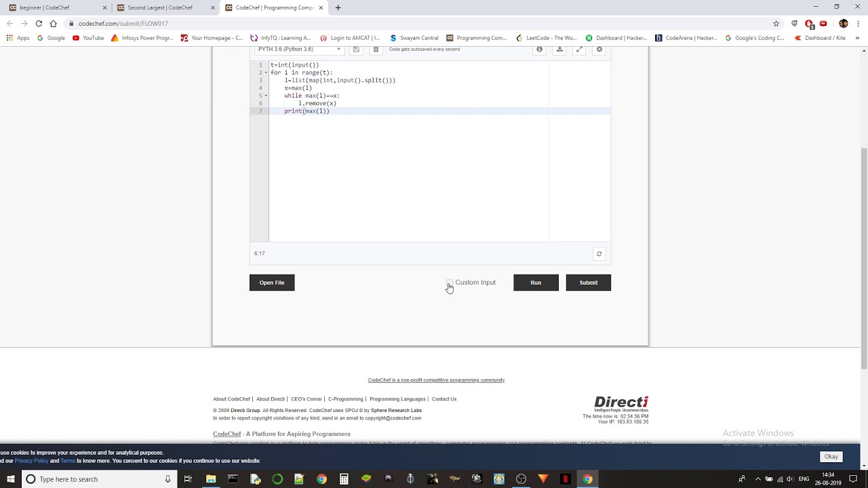868x488 pixels.
Task: Click the volume icon in system tray
Action: 789,479
